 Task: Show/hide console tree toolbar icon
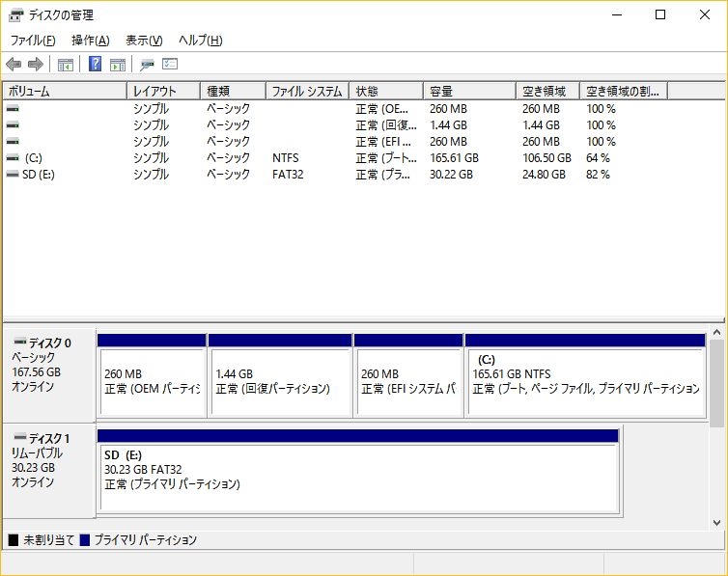pos(66,65)
